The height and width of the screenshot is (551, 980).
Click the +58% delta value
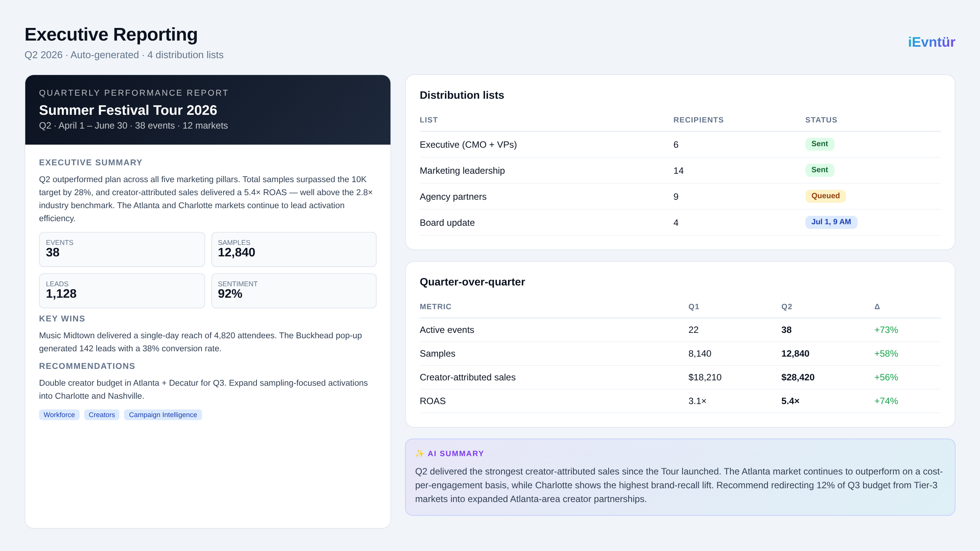(886, 354)
